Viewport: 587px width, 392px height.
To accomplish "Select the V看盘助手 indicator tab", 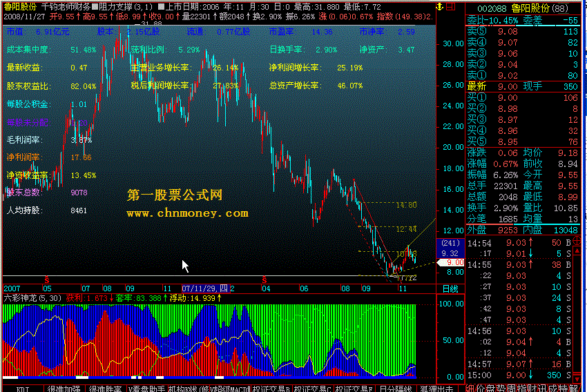I will pos(146,389).
